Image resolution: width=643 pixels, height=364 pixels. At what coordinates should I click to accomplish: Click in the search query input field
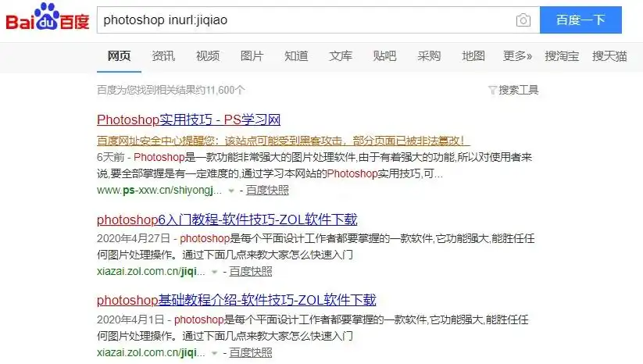click(x=305, y=20)
